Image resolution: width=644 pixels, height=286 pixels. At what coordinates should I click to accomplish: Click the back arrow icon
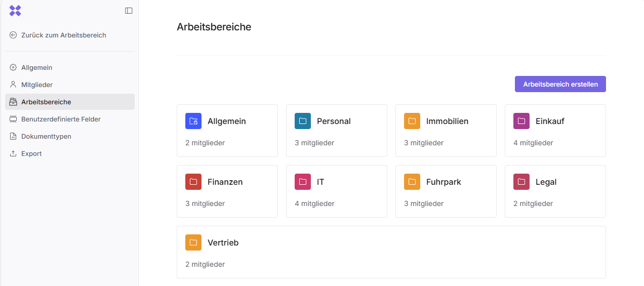tap(13, 35)
